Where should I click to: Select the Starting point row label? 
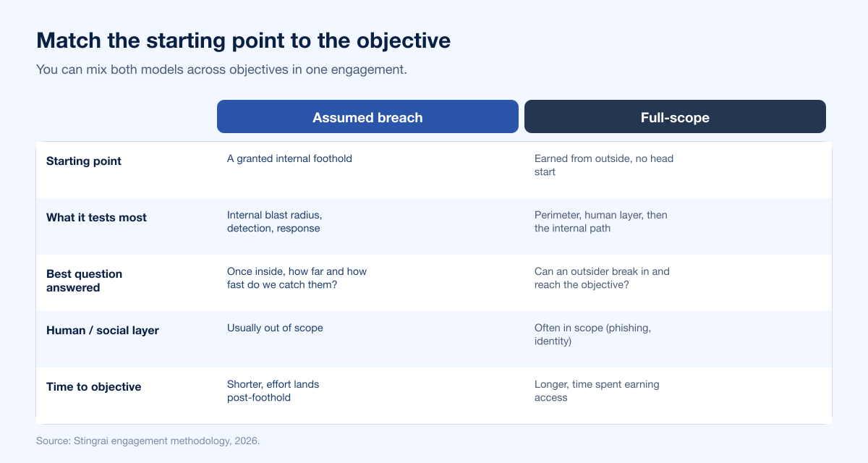[x=84, y=161]
